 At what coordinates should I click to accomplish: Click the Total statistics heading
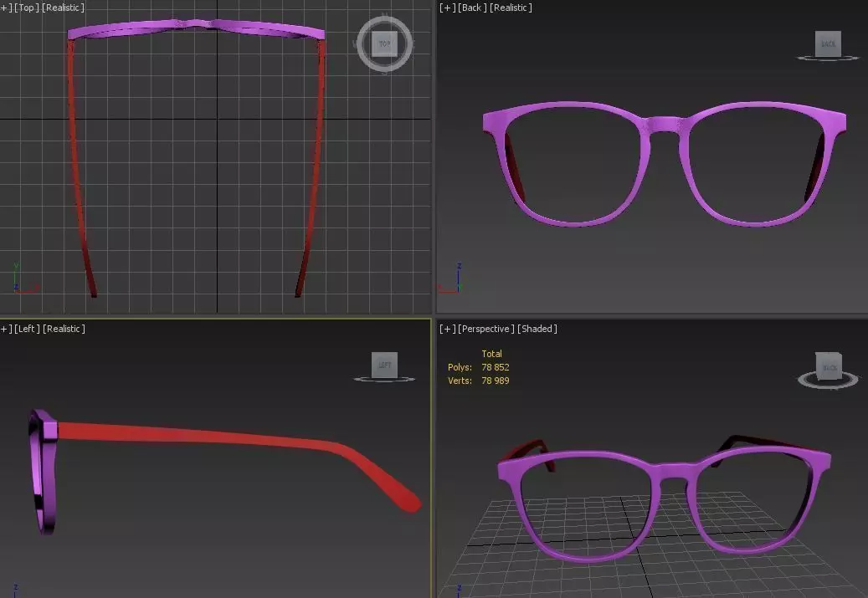(491, 354)
